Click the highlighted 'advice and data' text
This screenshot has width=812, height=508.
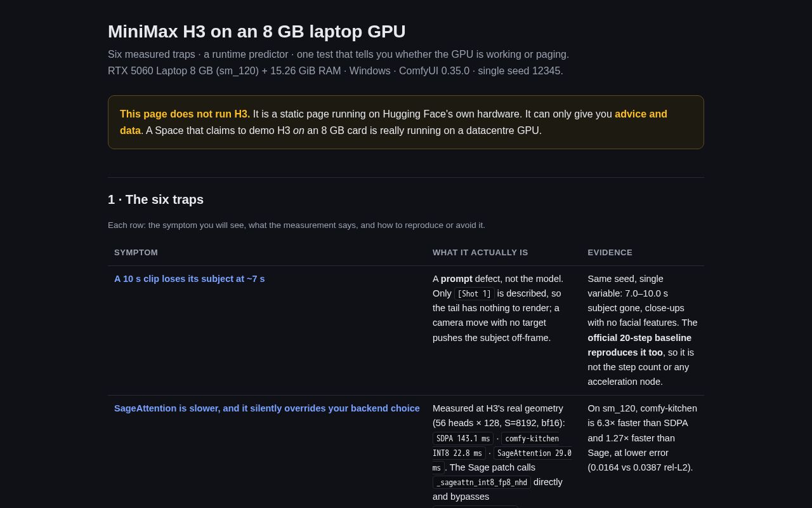pos(393,123)
